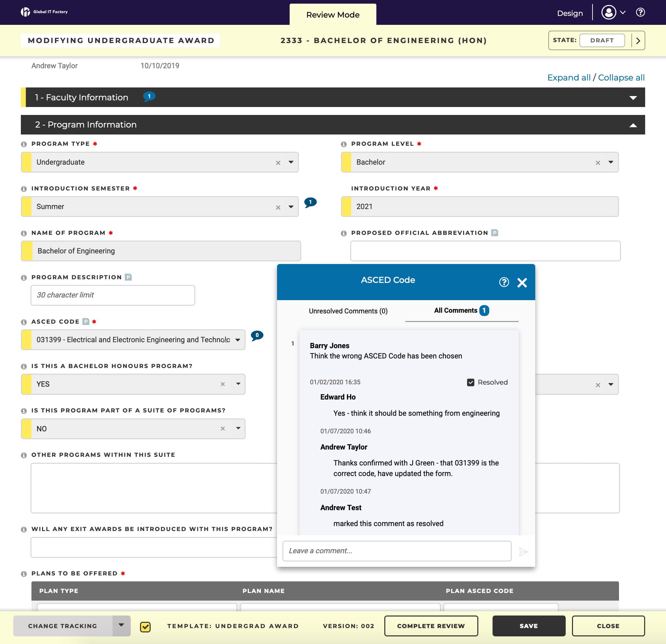
Task: Click comment bubble beside Introduction Semester
Action: (310, 202)
